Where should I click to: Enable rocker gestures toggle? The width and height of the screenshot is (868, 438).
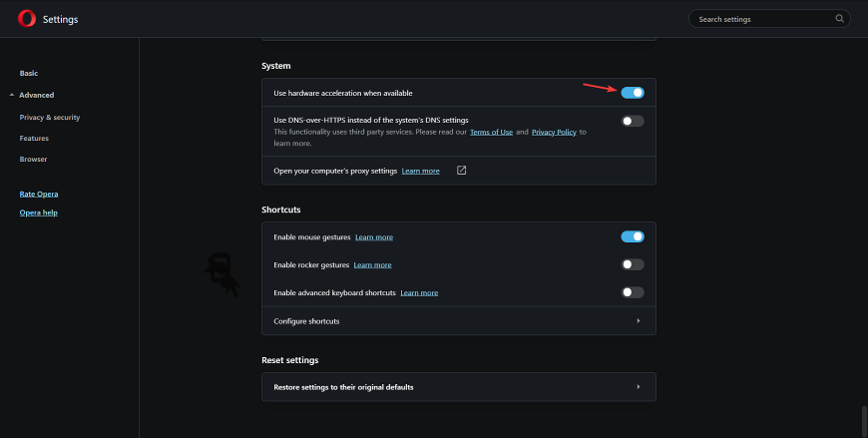[633, 264]
